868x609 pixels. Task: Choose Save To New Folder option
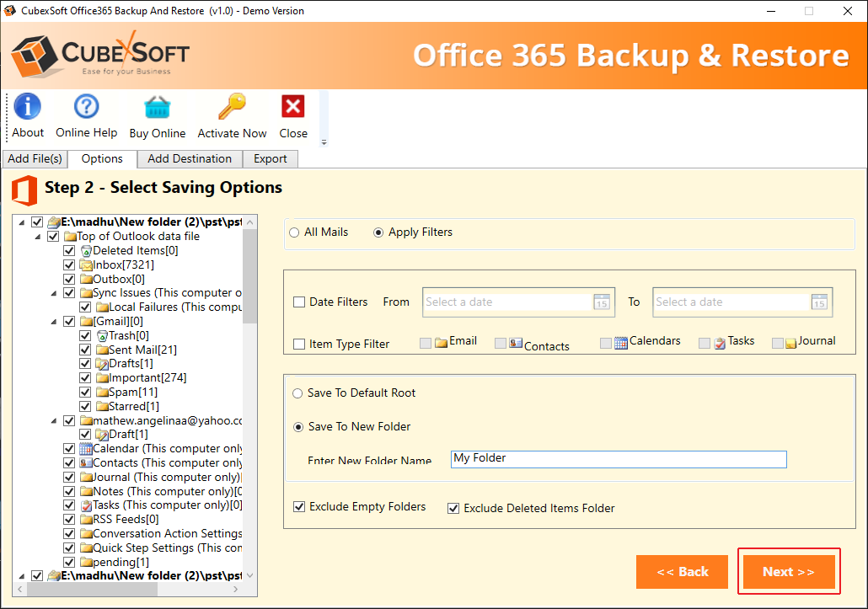pyautogui.click(x=298, y=427)
